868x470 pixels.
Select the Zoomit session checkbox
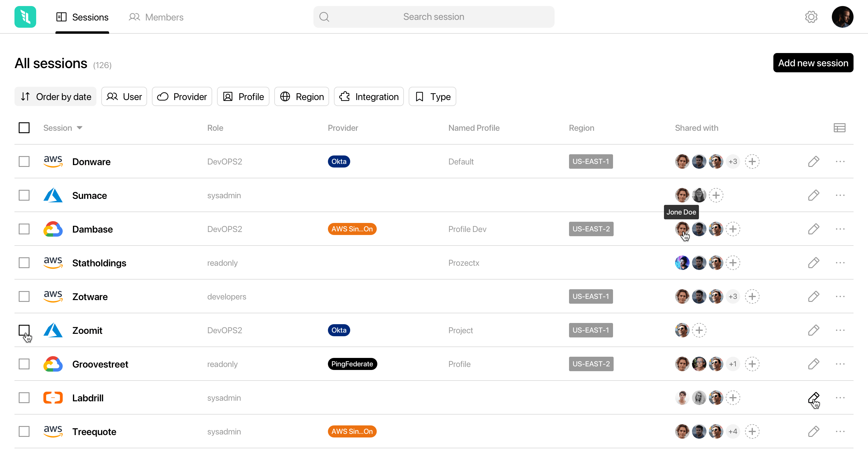point(24,330)
